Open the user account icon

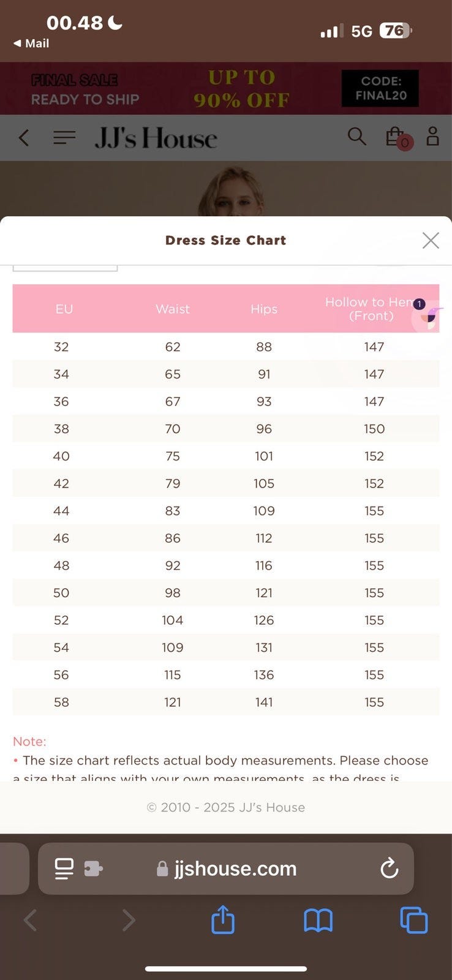(432, 136)
